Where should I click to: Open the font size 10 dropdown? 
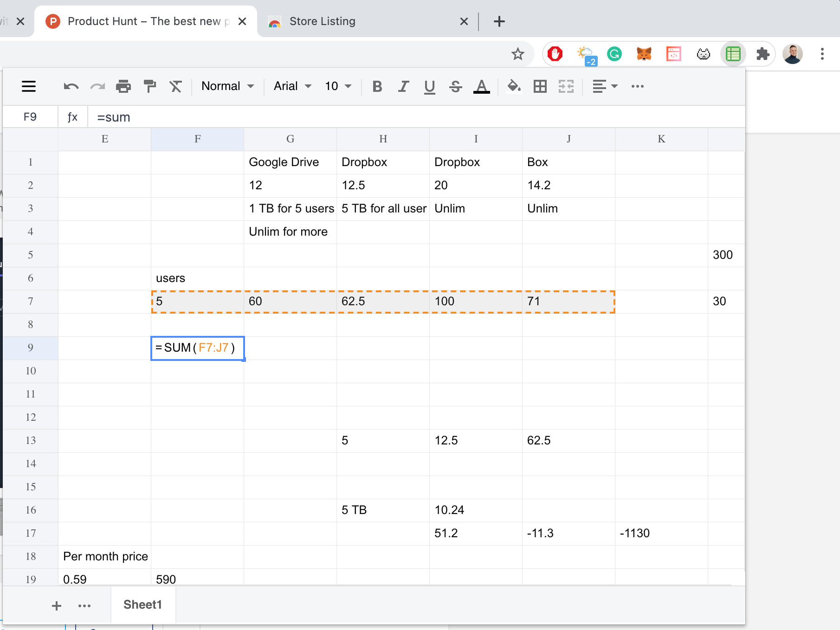pos(338,86)
